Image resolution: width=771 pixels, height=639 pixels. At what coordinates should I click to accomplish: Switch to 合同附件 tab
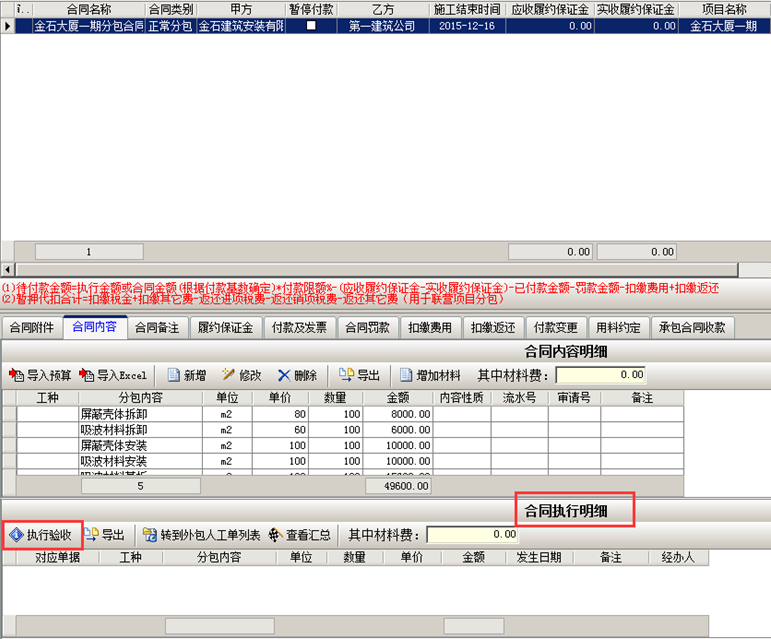pos(32,327)
